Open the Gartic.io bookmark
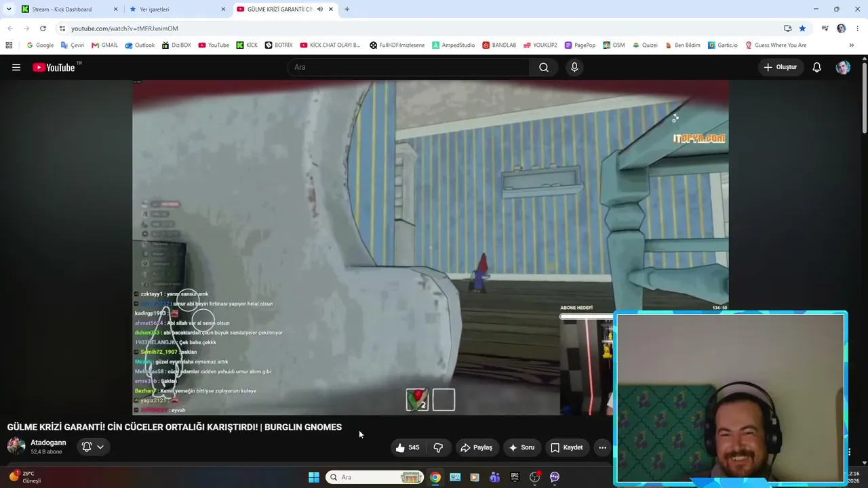 pos(723,45)
